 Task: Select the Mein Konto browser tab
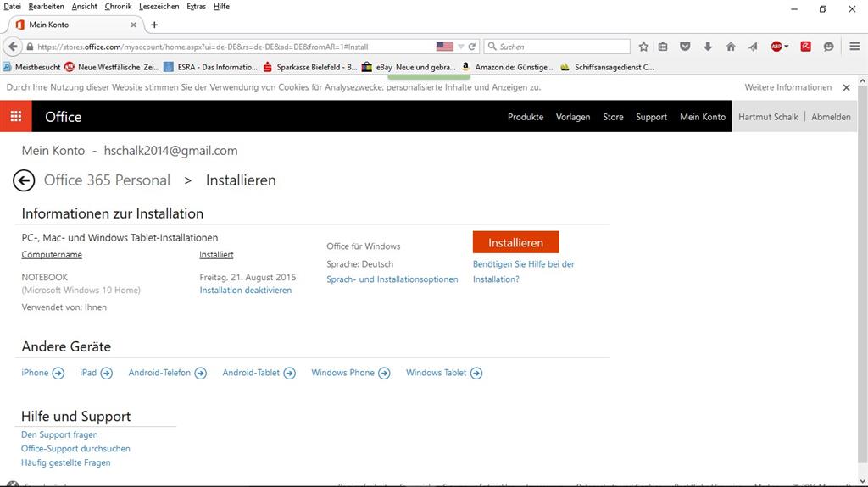tap(75, 25)
